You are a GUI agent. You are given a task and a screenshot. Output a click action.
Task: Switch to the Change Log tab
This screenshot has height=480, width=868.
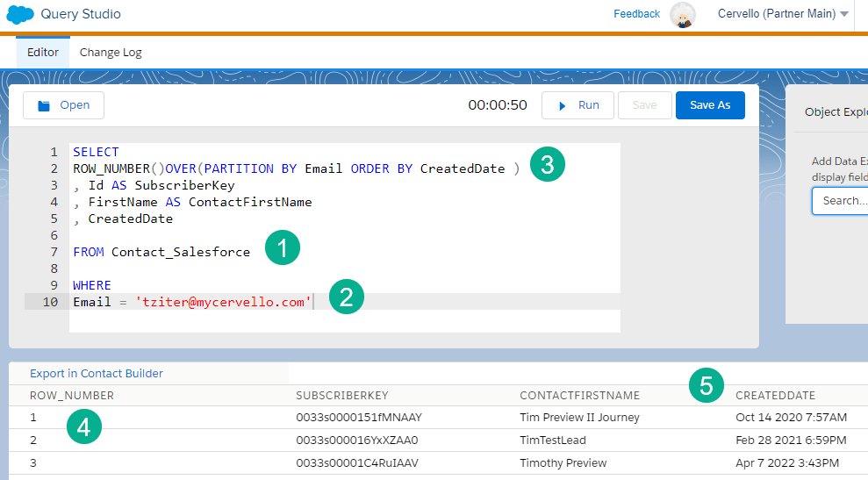pos(111,52)
